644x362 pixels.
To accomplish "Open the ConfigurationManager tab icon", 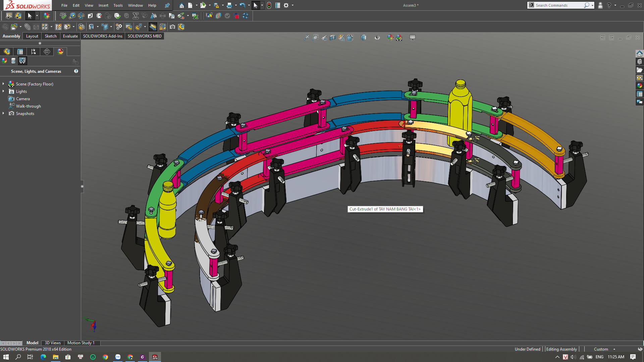I will pos(33,52).
